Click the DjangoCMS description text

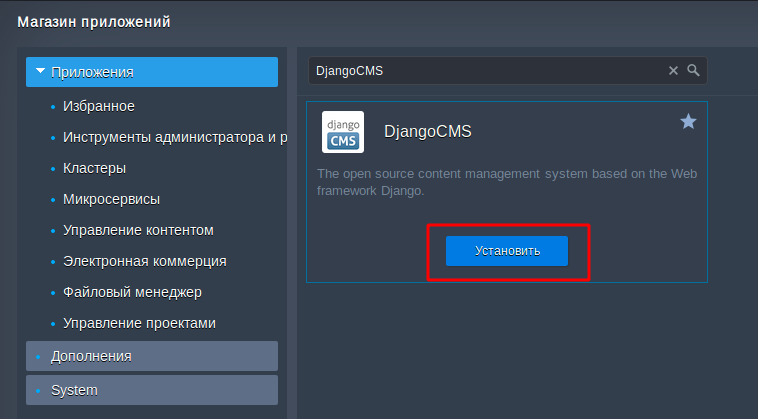point(507,182)
